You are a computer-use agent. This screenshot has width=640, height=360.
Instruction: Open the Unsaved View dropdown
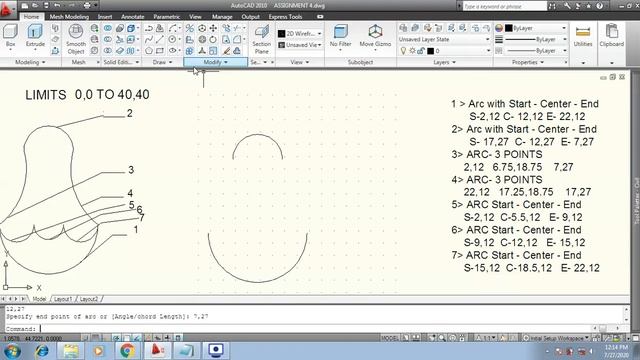pyautogui.click(x=300, y=45)
